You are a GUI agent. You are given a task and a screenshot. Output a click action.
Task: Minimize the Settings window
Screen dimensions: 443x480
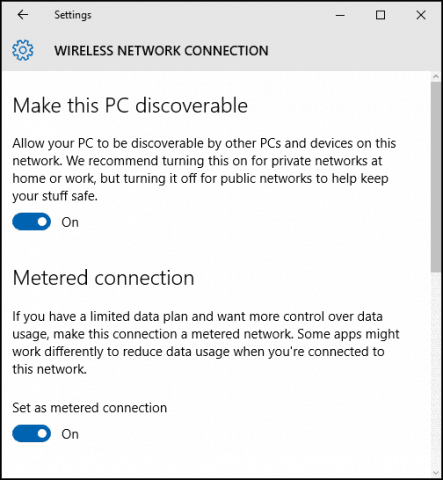[340, 15]
